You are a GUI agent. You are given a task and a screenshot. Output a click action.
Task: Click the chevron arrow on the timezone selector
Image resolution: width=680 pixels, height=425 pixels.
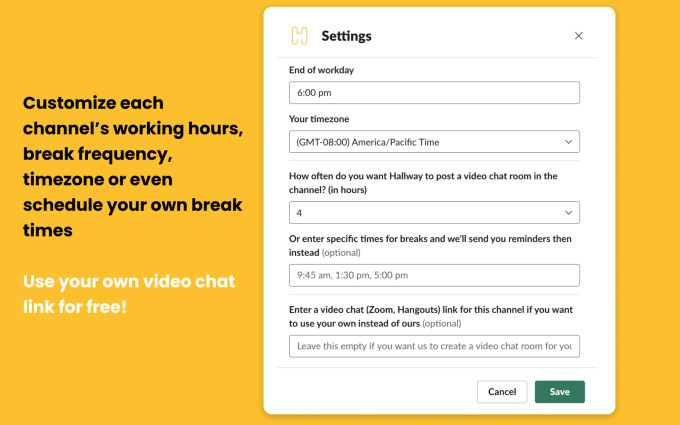tap(568, 142)
